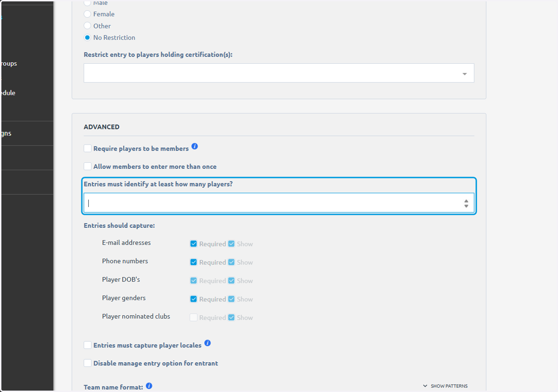Viewport: 558px width, 392px height.
Task: Click the minimum players stepper arrows
Action: [x=466, y=203]
